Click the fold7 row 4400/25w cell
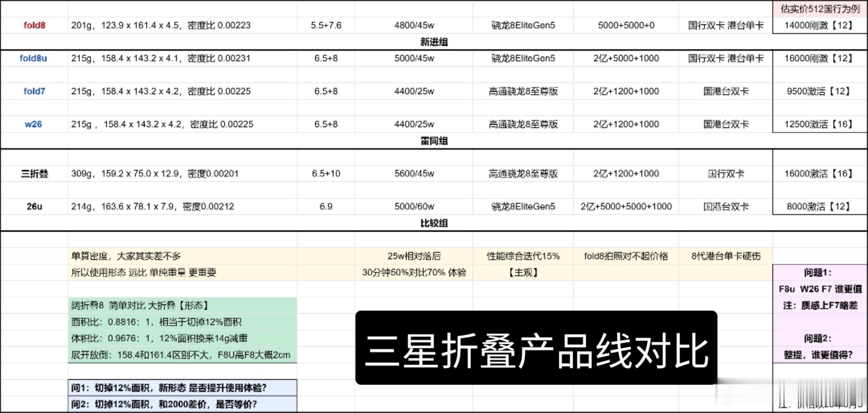868x413 pixels. [x=414, y=91]
